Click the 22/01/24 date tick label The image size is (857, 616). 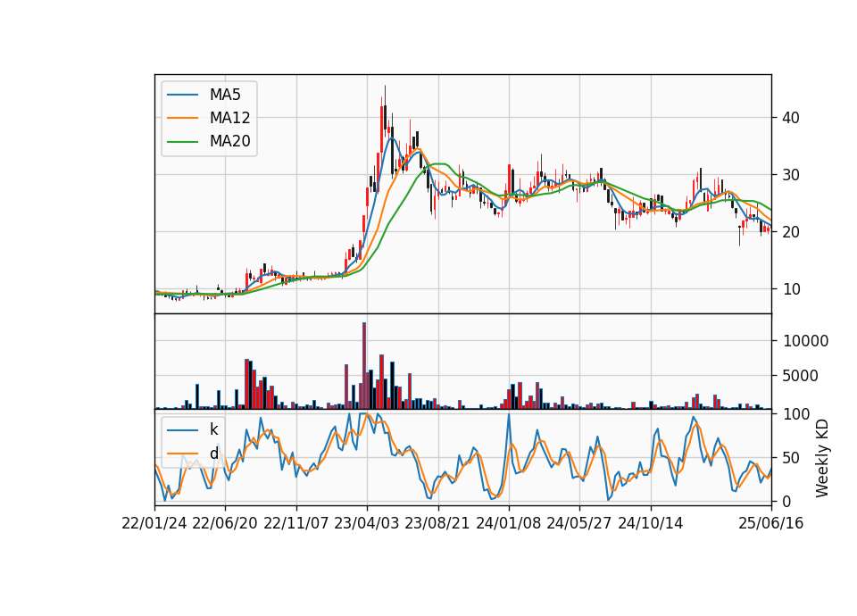pyautogui.click(x=154, y=523)
